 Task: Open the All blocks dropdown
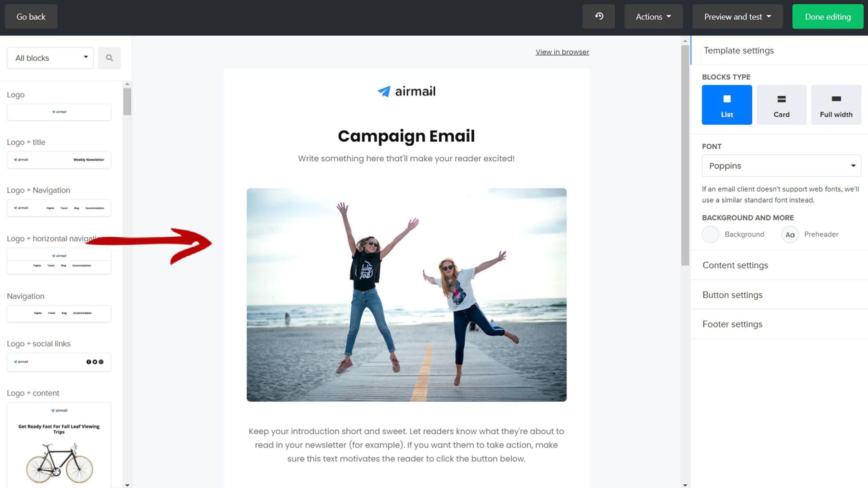pos(50,58)
